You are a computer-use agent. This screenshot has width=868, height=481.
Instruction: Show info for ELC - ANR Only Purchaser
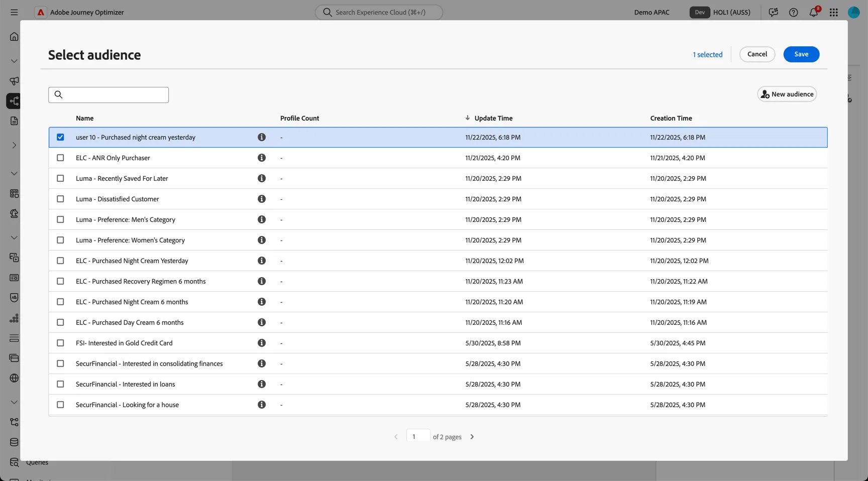pos(261,158)
